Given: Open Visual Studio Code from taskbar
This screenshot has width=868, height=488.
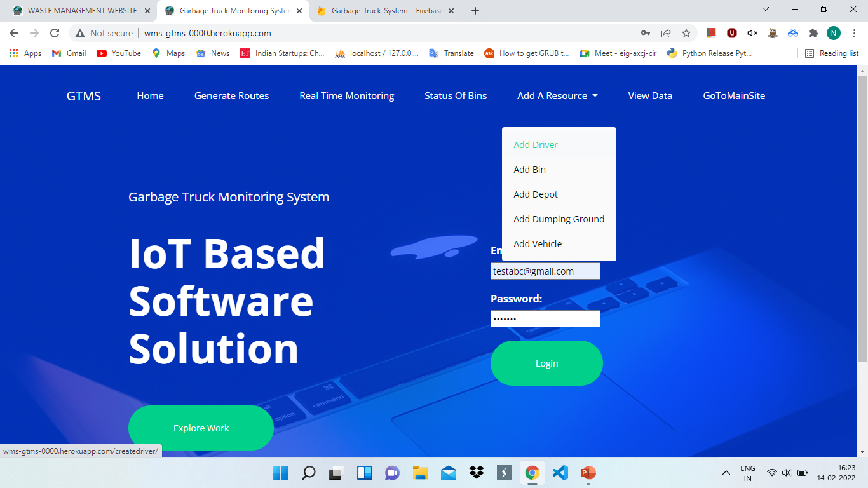Looking at the screenshot, I should [560, 473].
